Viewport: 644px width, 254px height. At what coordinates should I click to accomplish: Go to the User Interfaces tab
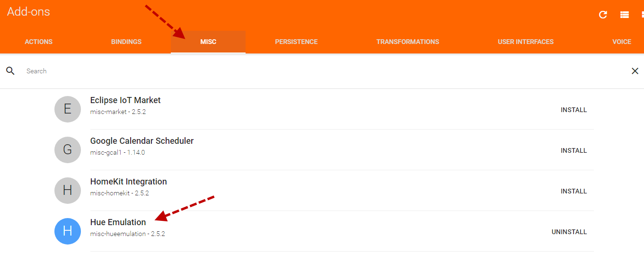coord(526,42)
